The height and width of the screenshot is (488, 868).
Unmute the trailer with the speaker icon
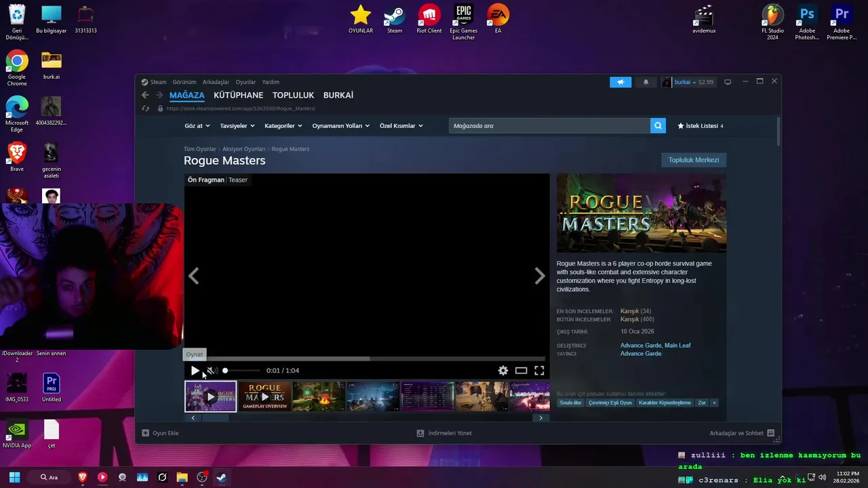click(211, 371)
